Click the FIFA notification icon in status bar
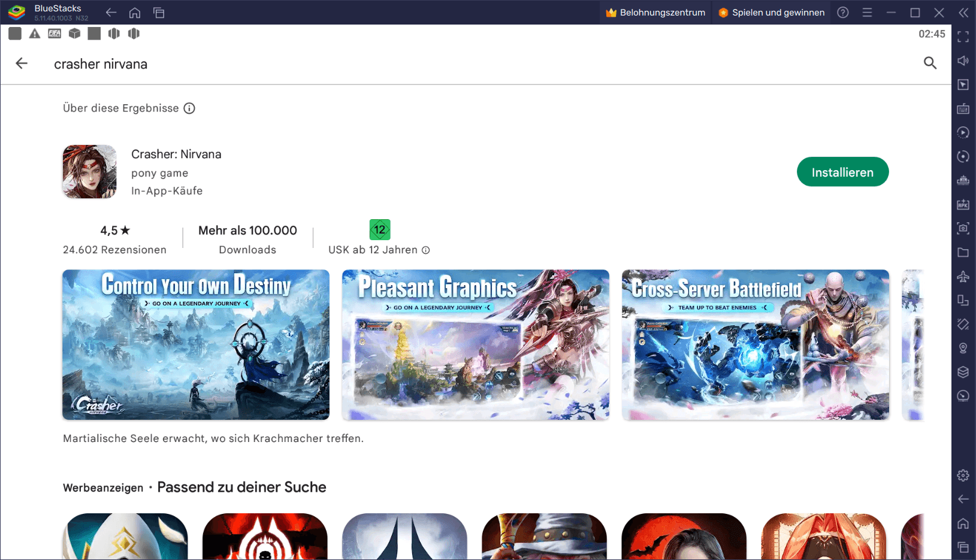 55,34
